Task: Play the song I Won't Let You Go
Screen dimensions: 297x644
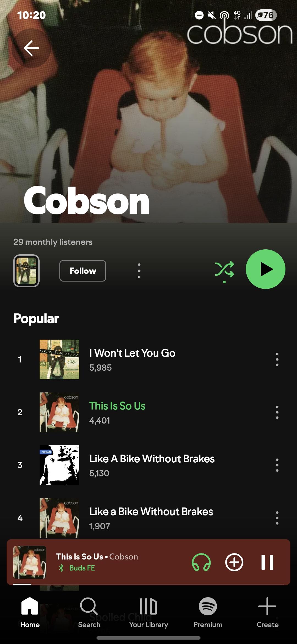Action: (x=148, y=359)
